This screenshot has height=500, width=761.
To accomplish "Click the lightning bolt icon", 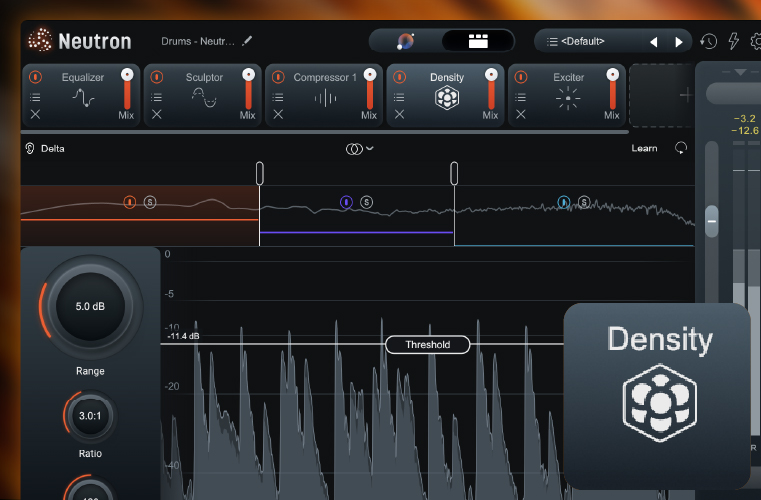I will 733,42.
